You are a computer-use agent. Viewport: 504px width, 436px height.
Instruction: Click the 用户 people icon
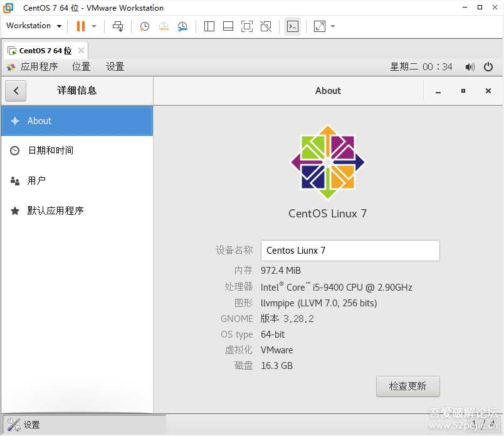click(15, 181)
